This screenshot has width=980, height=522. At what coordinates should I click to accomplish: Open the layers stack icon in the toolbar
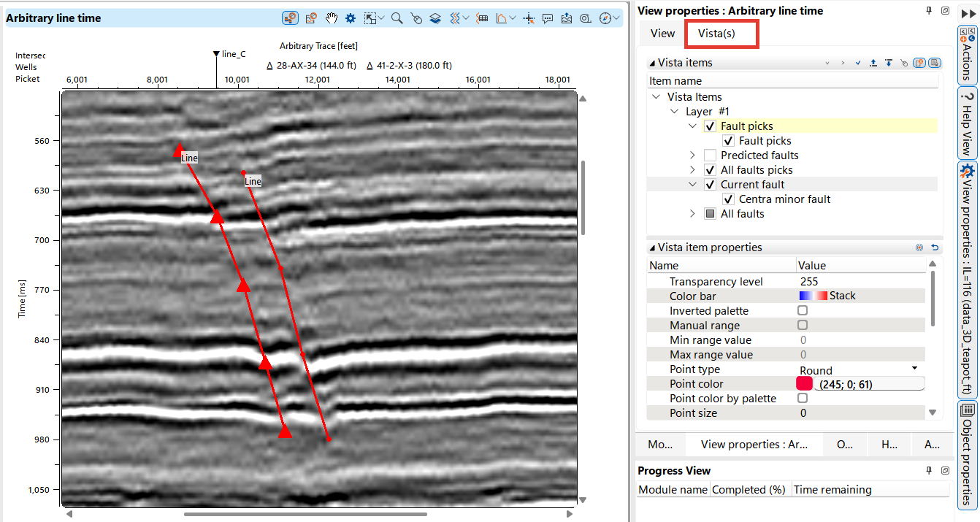pos(434,18)
